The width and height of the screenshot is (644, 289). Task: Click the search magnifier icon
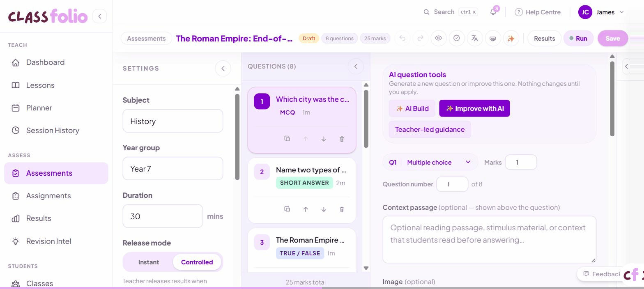[x=426, y=12]
